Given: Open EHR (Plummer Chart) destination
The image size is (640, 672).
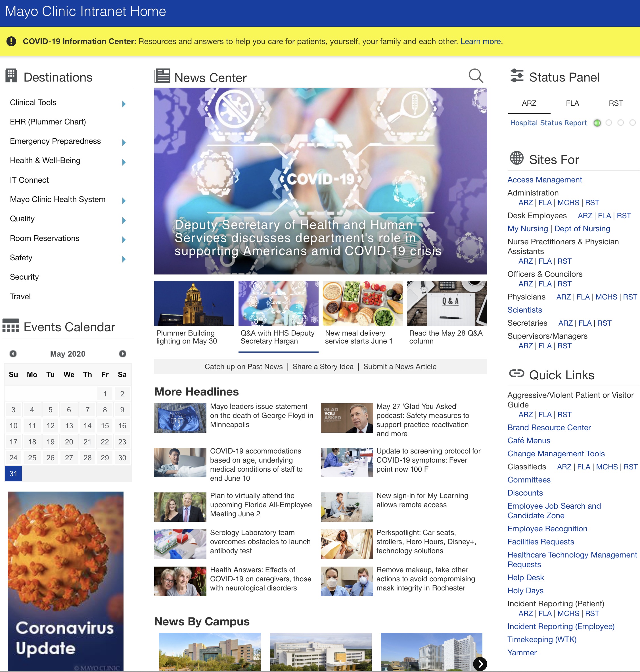Looking at the screenshot, I should [48, 122].
